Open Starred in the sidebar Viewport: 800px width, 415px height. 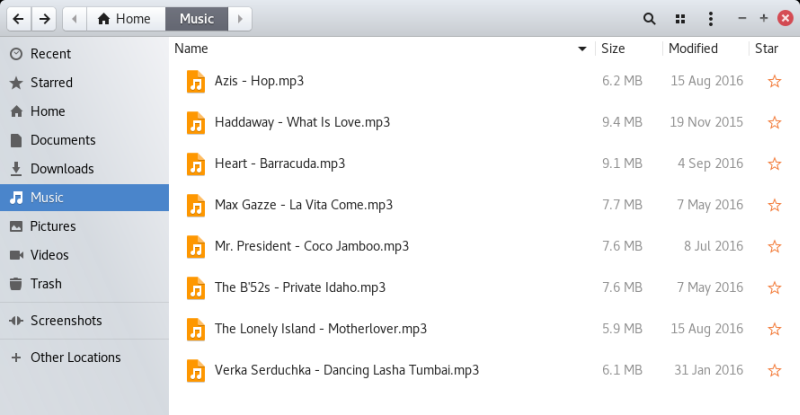[x=84, y=82]
